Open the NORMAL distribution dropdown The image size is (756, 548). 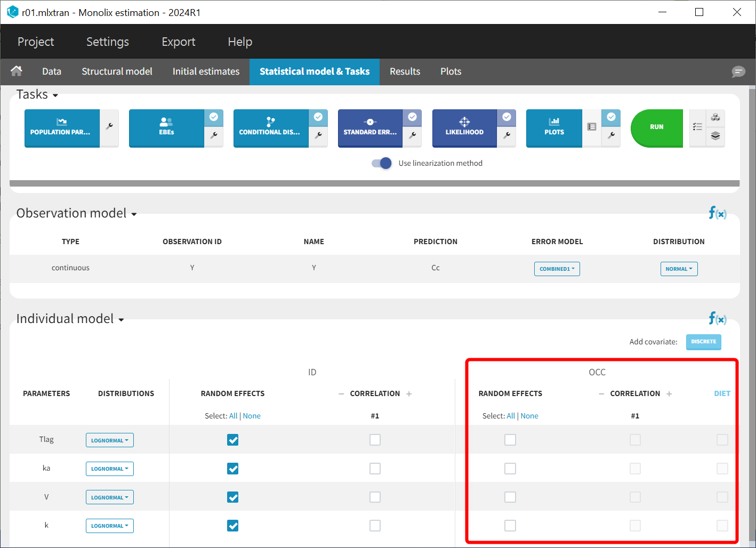pos(679,269)
